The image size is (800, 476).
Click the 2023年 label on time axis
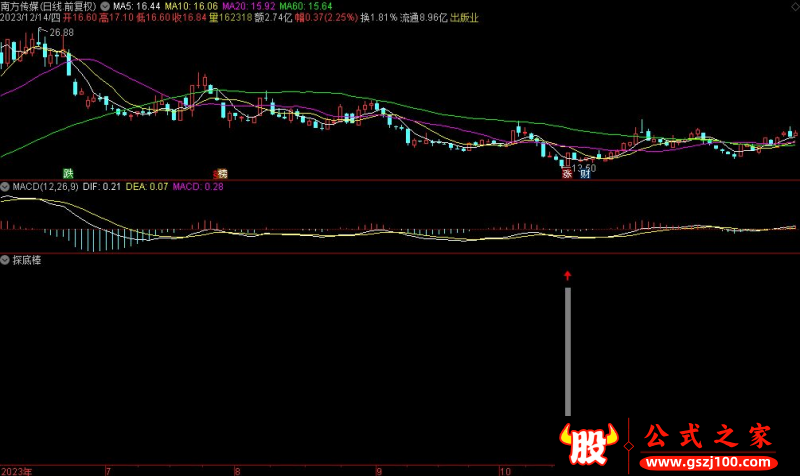click(16, 471)
